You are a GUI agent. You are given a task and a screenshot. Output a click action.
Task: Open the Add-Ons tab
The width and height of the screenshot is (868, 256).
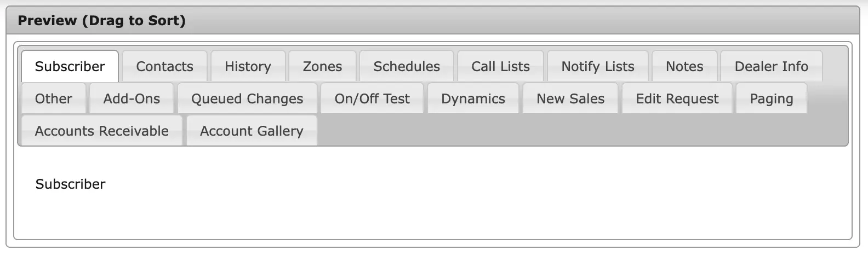coord(132,98)
